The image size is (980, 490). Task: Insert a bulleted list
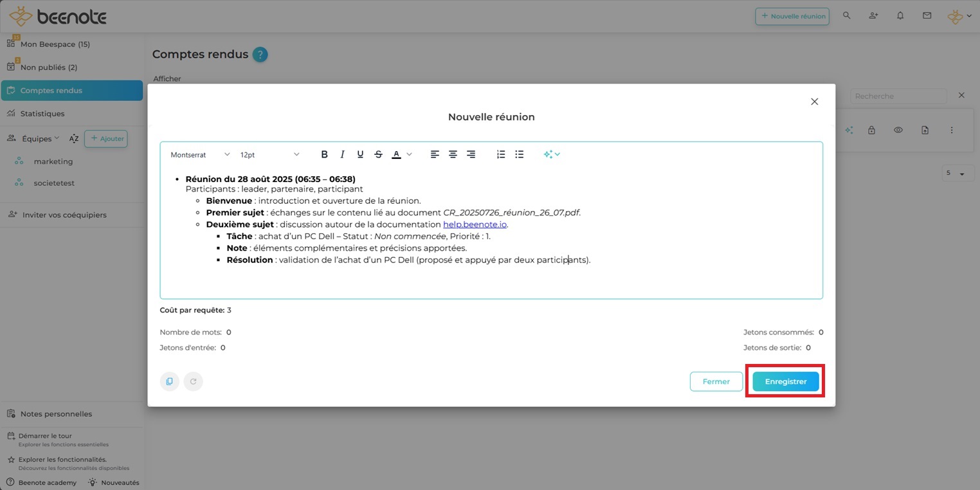pos(519,154)
